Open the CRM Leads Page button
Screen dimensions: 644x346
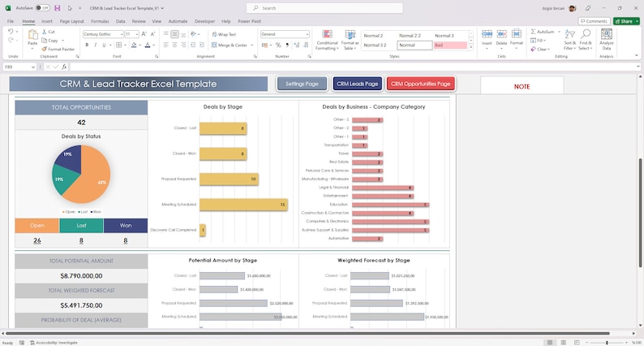click(x=358, y=84)
